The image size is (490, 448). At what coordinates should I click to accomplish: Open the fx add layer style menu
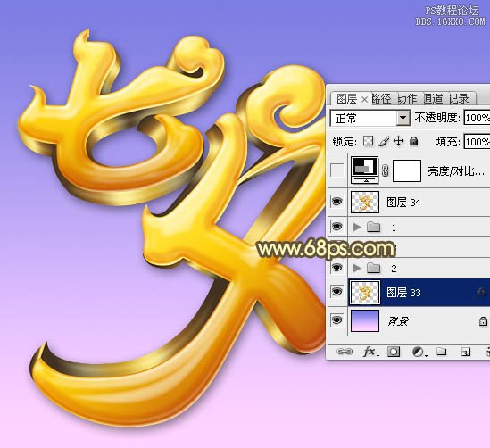click(x=370, y=353)
